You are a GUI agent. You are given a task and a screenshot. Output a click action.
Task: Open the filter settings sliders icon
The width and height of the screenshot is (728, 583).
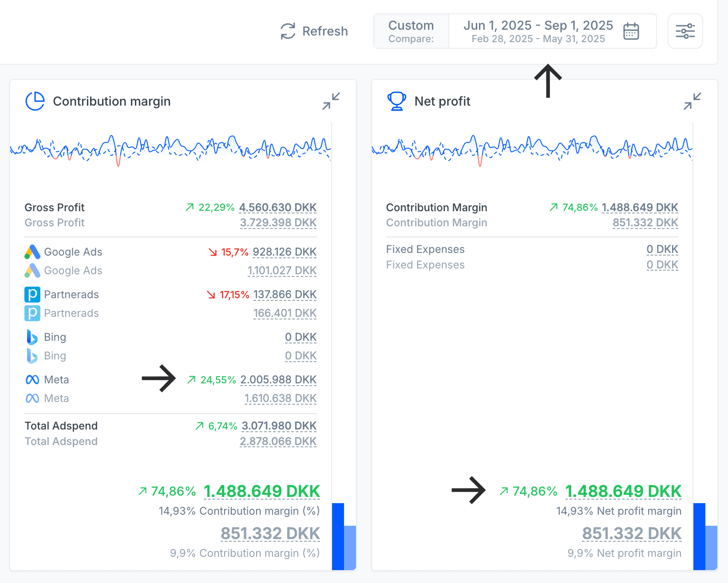(685, 31)
